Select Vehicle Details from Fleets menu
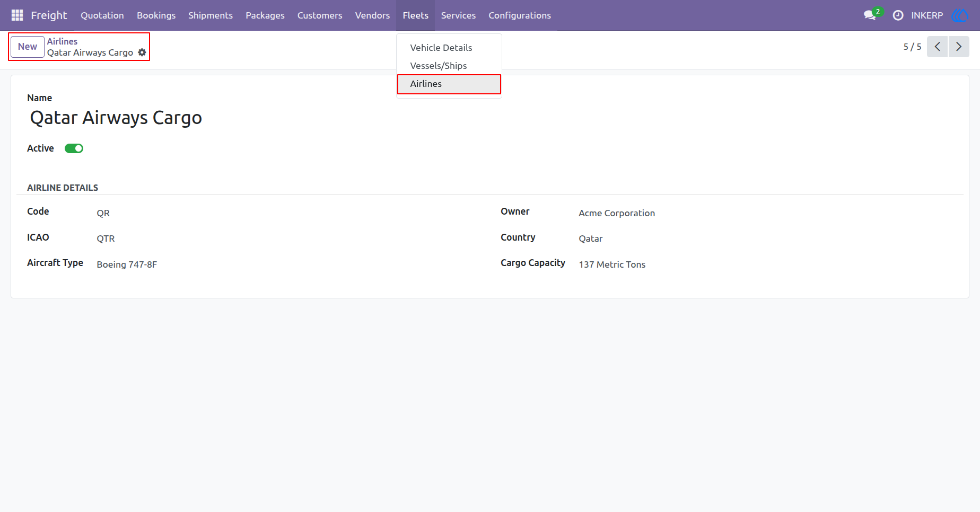The image size is (980, 512). (449, 48)
